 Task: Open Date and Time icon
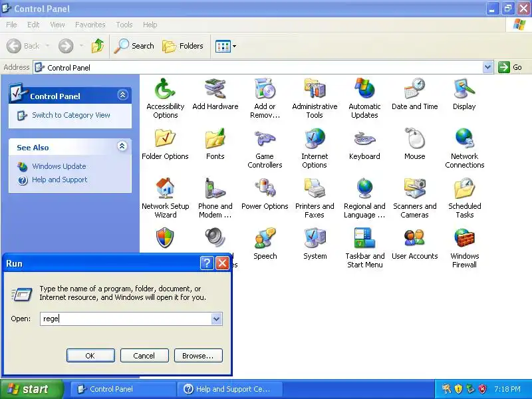coord(414,89)
